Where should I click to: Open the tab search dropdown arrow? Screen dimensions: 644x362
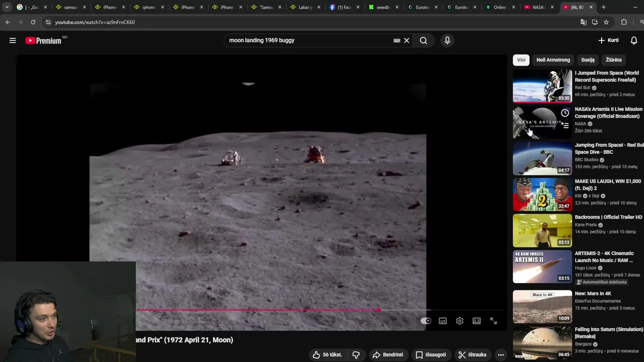coord(7,7)
